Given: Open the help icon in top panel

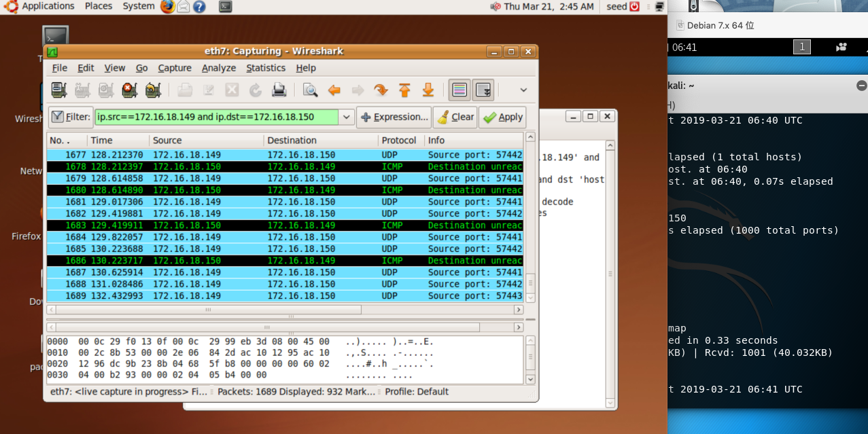Looking at the screenshot, I should click(199, 6).
